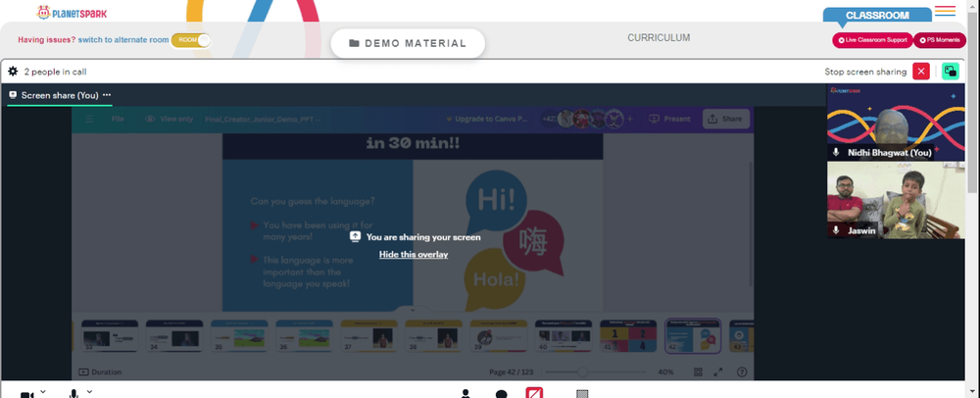
Task: Click the View only eye indicator
Action: coord(169,119)
